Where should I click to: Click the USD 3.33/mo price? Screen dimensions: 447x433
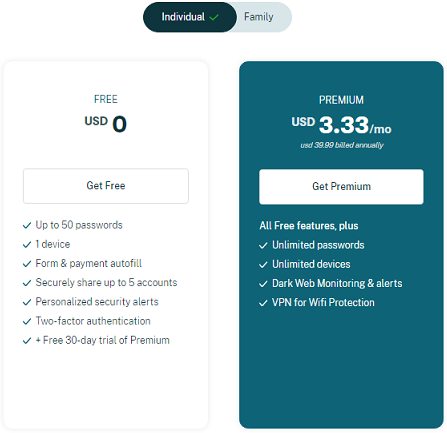341,125
